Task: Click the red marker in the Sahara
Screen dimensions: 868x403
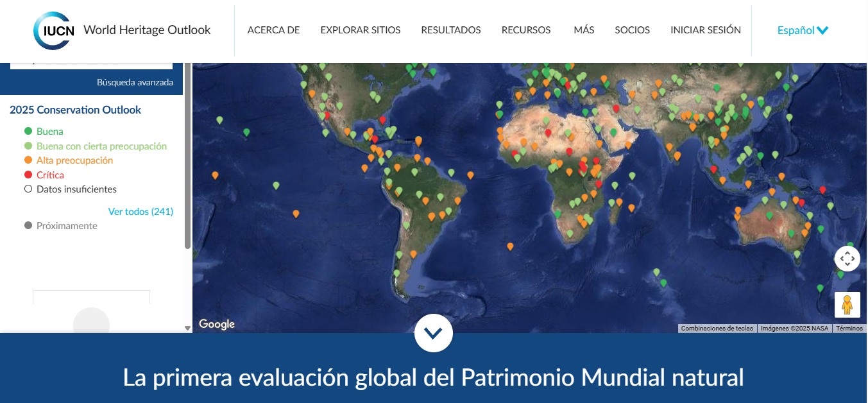Action: tap(547, 133)
